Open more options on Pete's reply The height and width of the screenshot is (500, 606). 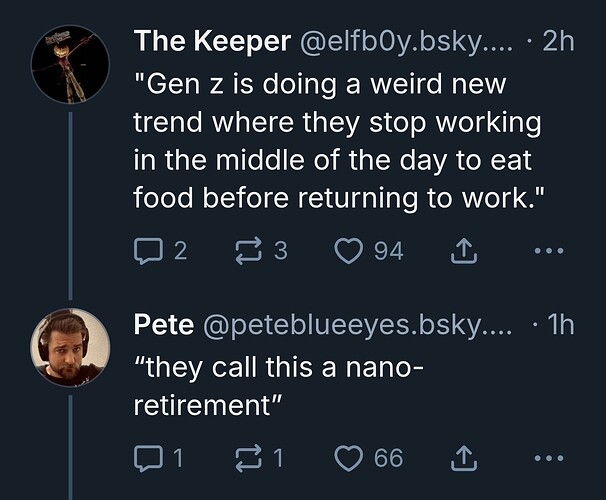pyautogui.click(x=549, y=458)
